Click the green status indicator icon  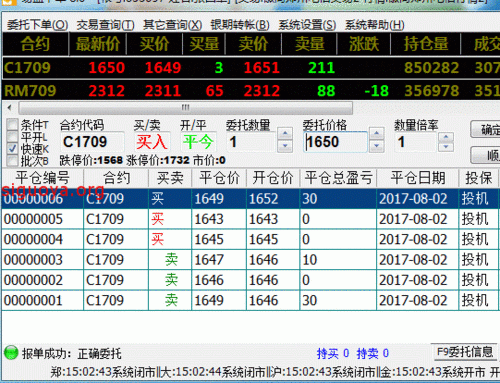(x=11, y=353)
